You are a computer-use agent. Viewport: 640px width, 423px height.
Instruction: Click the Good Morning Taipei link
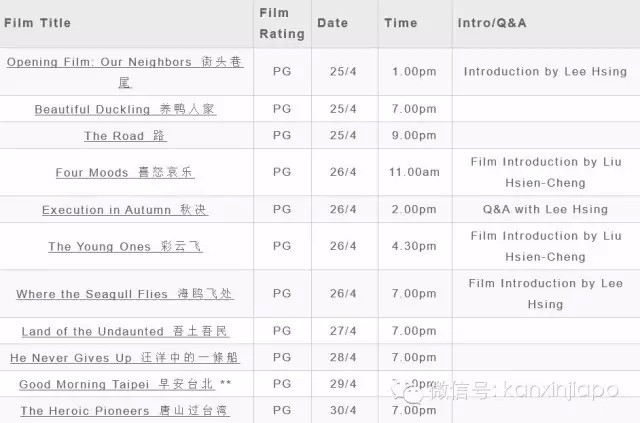point(120,384)
